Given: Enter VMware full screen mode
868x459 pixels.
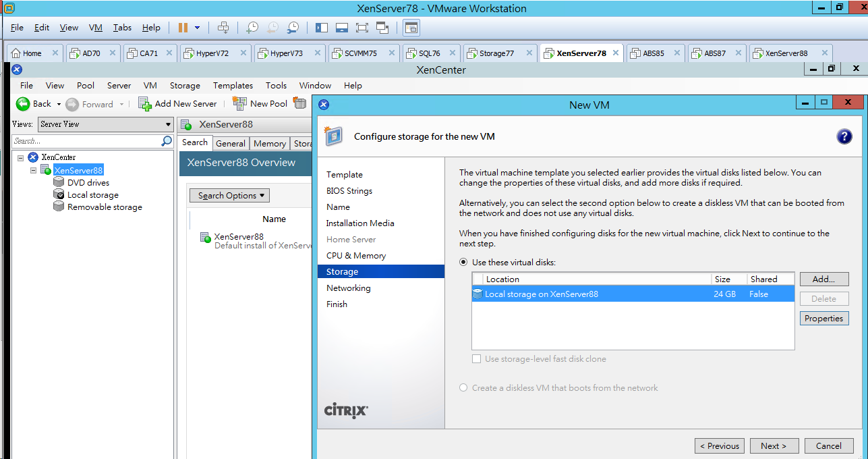Looking at the screenshot, I should tap(362, 28).
